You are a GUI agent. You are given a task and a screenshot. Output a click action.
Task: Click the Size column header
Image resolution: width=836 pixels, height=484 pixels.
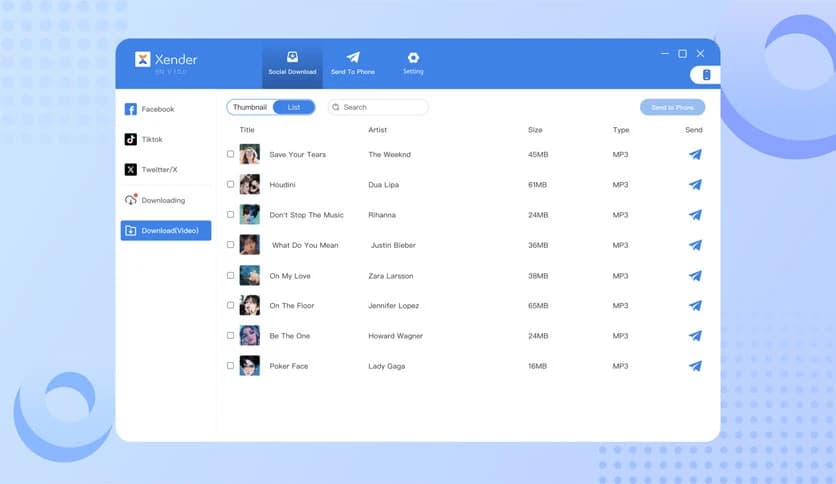click(535, 130)
